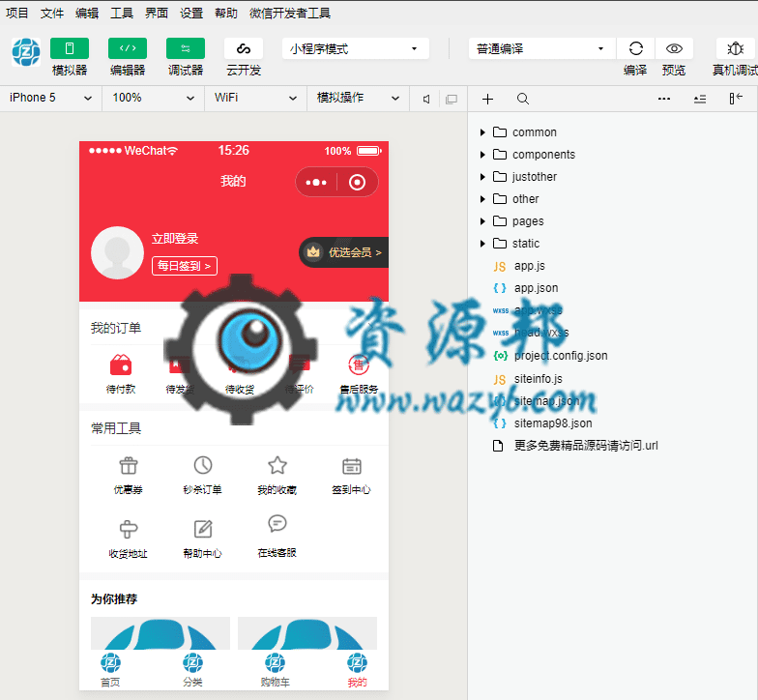Open the 普通编译 compile mode dropdown
758x700 pixels.
click(541, 48)
